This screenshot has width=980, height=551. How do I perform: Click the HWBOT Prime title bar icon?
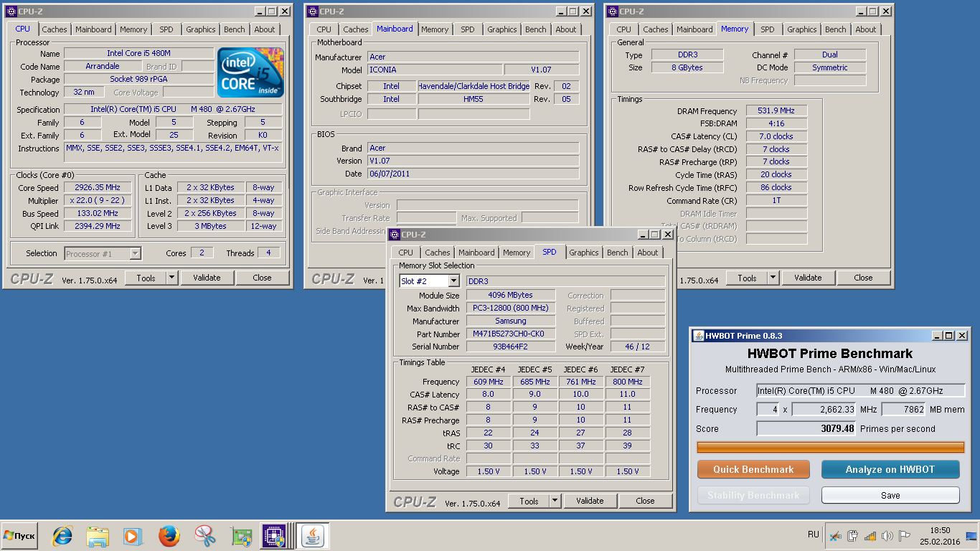pos(698,336)
